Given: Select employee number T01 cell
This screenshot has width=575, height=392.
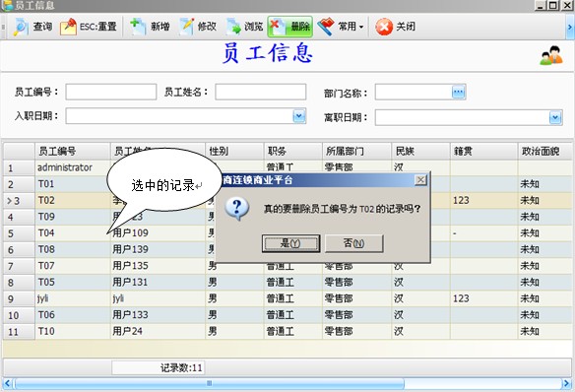Looking at the screenshot, I should [72, 184].
